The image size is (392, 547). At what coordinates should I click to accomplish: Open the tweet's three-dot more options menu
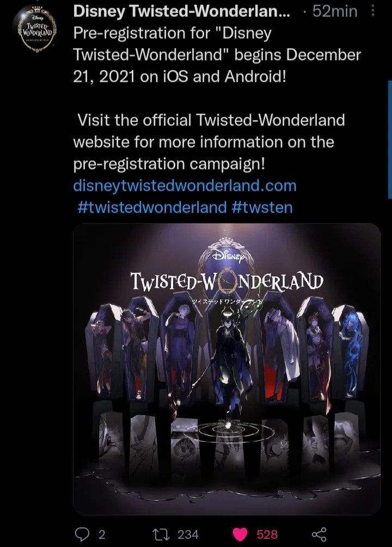click(x=373, y=11)
